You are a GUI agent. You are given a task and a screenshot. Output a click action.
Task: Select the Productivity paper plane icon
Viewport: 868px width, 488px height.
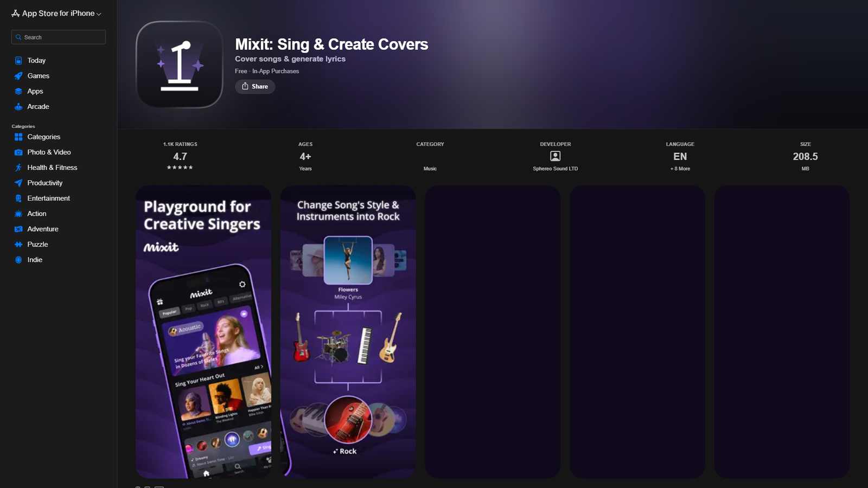point(18,183)
